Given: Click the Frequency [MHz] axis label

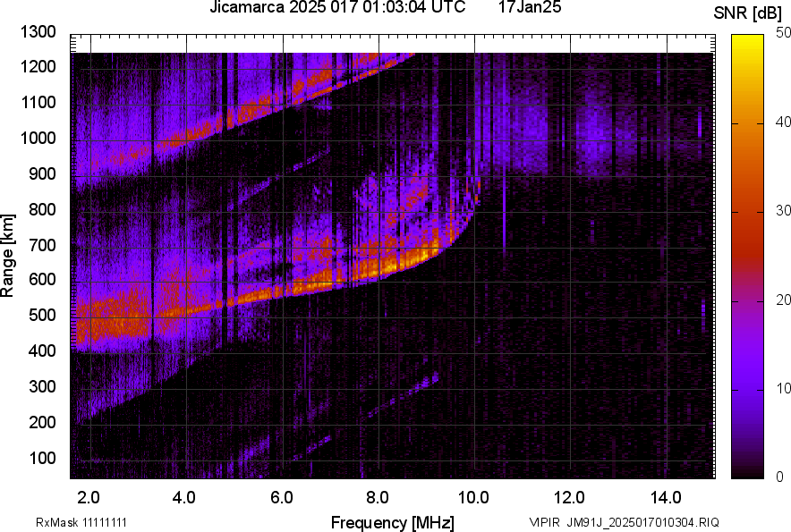Looking at the screenshot, I should coord(392,522).
